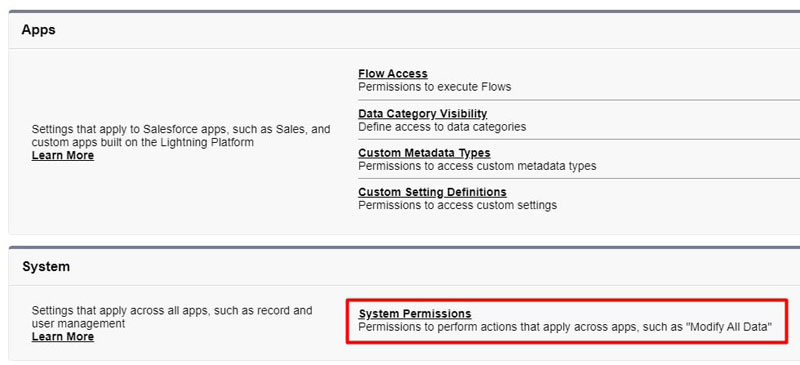Open the System Permissions link
This screenshot has height=365, width=800.
click(415, 313)
